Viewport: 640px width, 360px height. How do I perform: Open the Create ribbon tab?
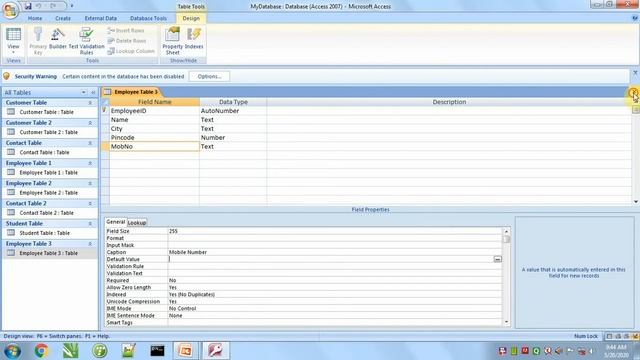pos(63,18)
